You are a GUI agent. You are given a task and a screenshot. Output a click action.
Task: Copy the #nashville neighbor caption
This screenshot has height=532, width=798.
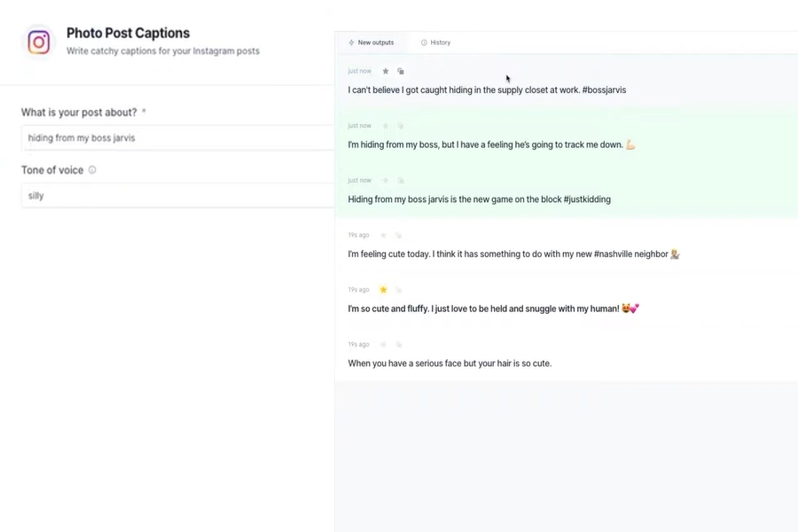[x=399, y=235]
